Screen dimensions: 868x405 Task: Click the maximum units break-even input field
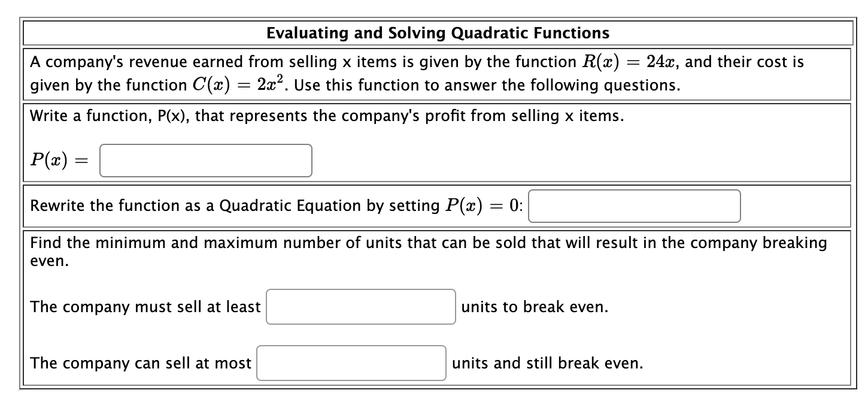click(x=351, y=362)
